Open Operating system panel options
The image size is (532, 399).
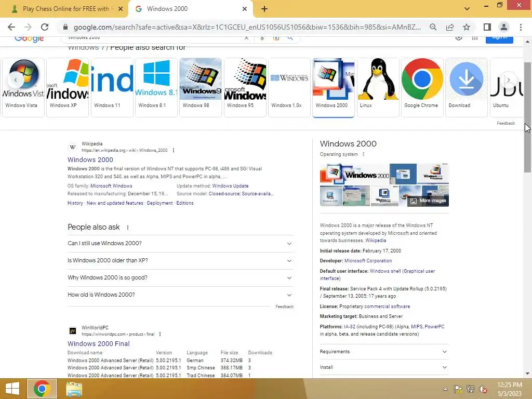363,154
